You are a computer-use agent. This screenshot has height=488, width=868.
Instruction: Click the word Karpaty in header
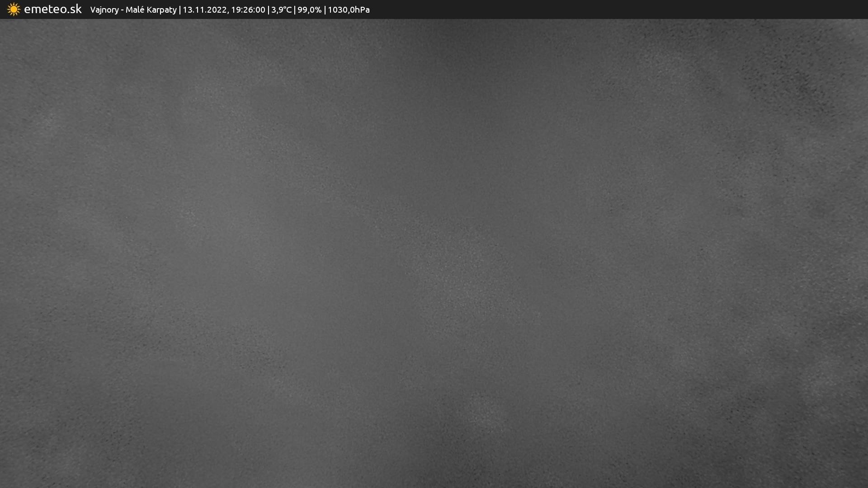[161, 10]
